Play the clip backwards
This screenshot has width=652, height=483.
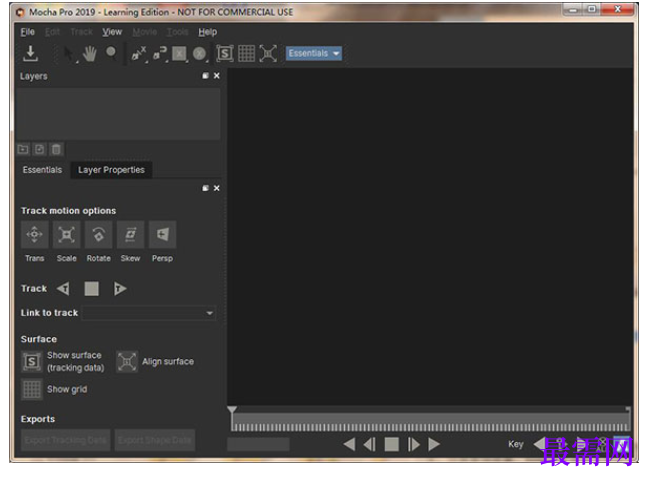pos(349,444)
